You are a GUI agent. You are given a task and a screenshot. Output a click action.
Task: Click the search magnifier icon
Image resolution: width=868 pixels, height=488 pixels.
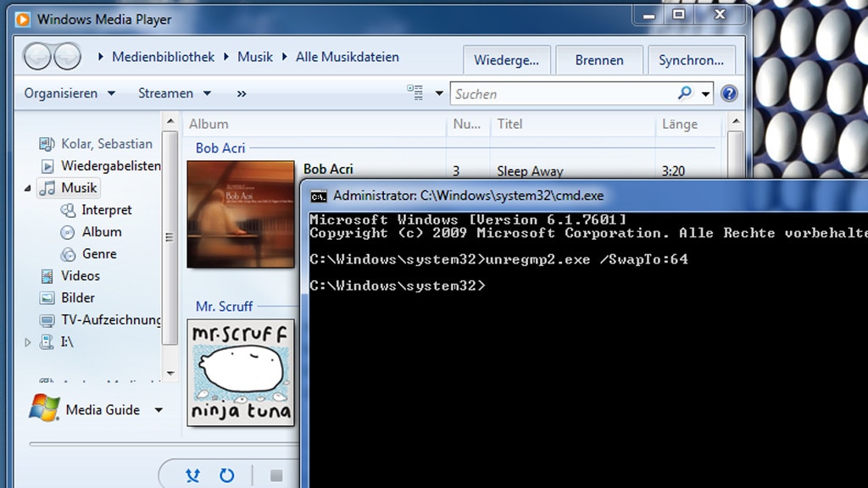click(685, 93)
